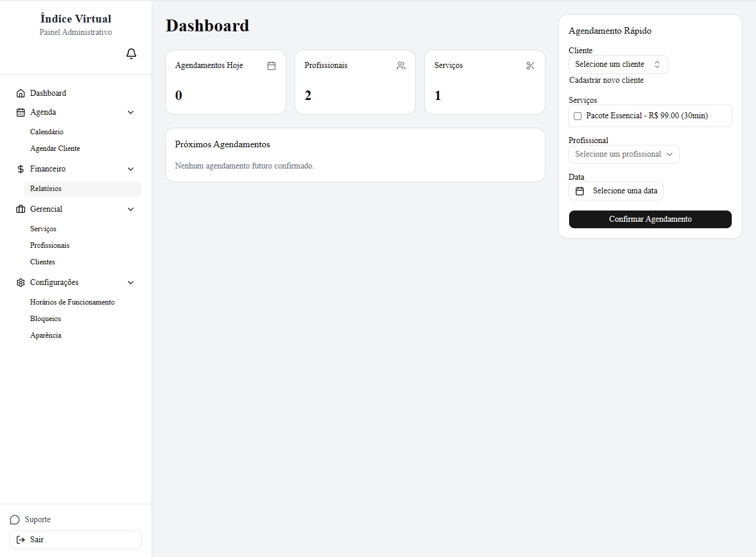
Task: Click the house icon beside Dashboard
Action: pyautogui.click(x=21, y=93)
